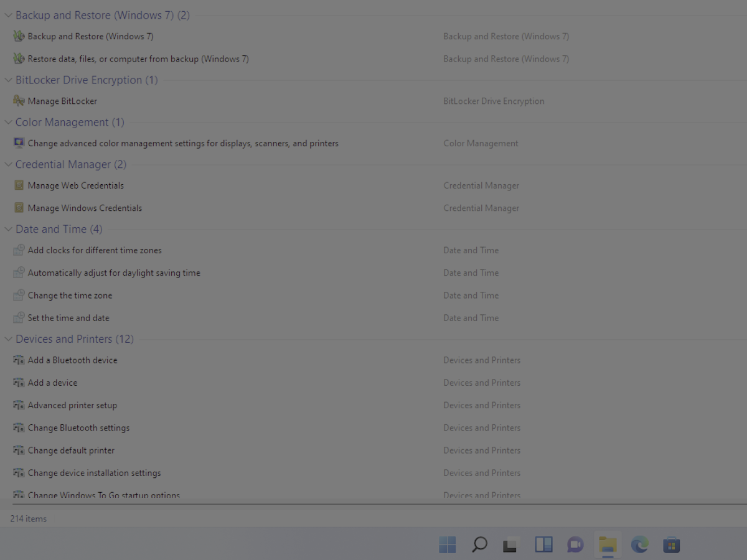Open Microsoft Store from taskbar
The width and height of the screenshot is (747, 560).
(x=672, y=544)
